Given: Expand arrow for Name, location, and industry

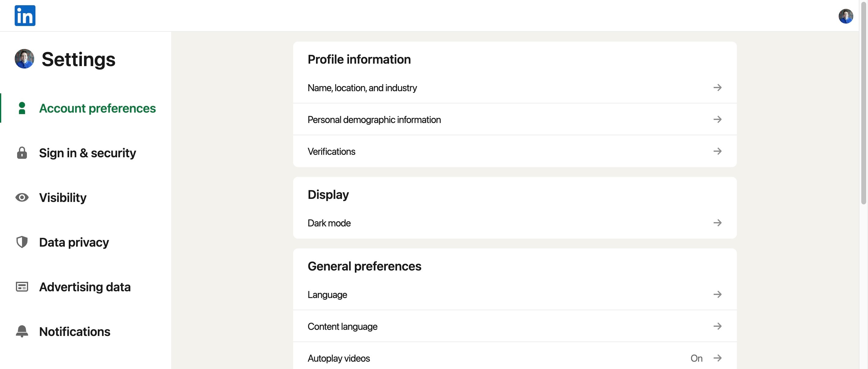Looking at the screenshot, I should point(717,88).
